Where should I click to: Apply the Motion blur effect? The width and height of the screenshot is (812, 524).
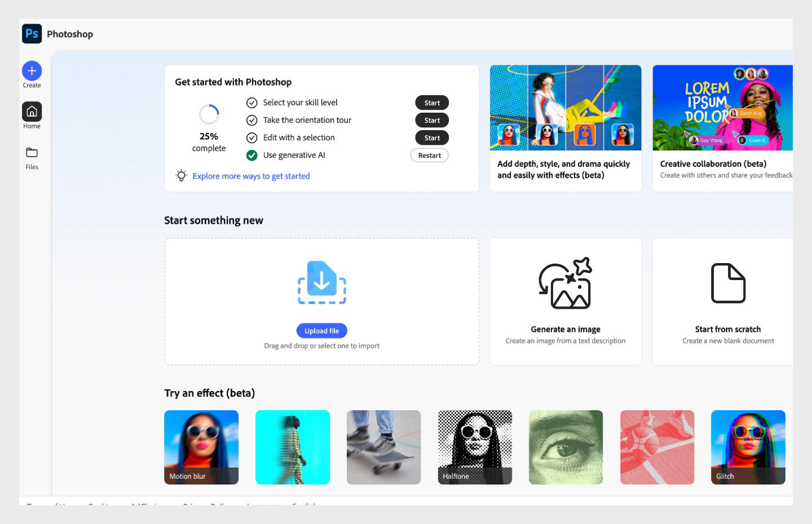coord(201,447)
